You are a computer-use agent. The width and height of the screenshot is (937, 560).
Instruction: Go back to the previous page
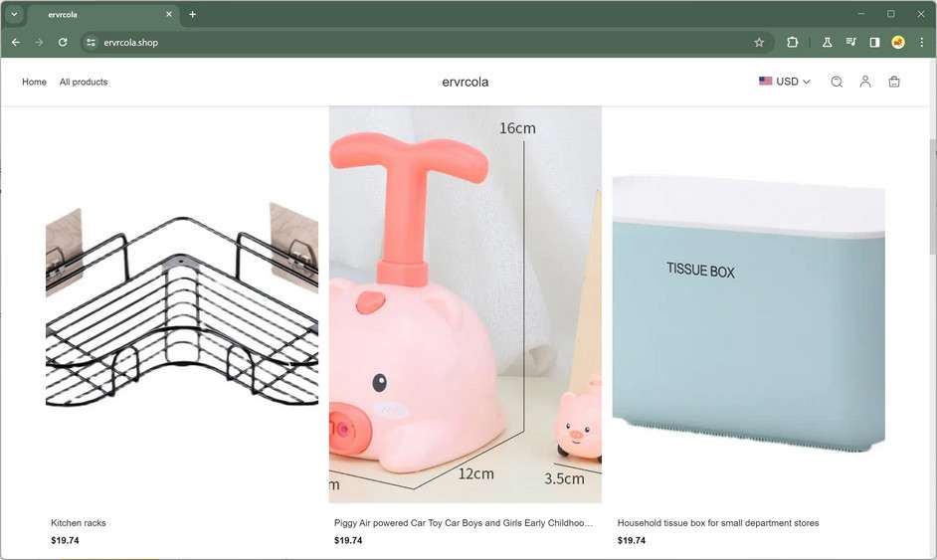16,43
